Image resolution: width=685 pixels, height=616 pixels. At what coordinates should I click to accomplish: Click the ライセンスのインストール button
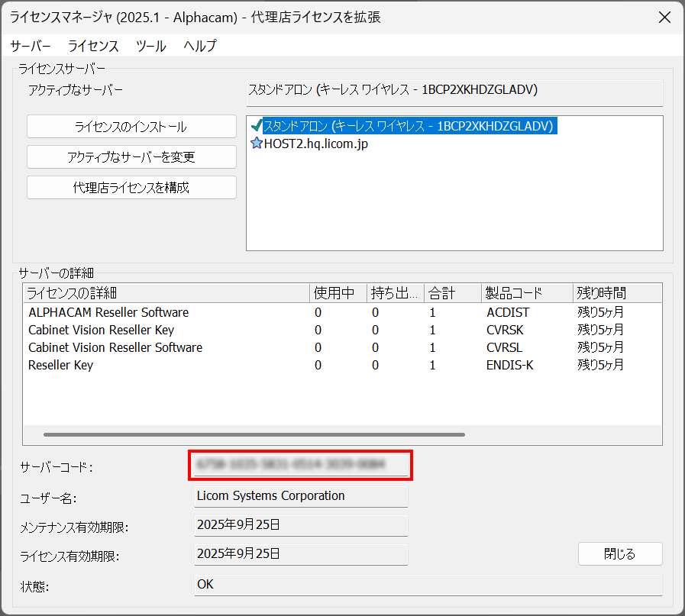[x=131, y=127]
